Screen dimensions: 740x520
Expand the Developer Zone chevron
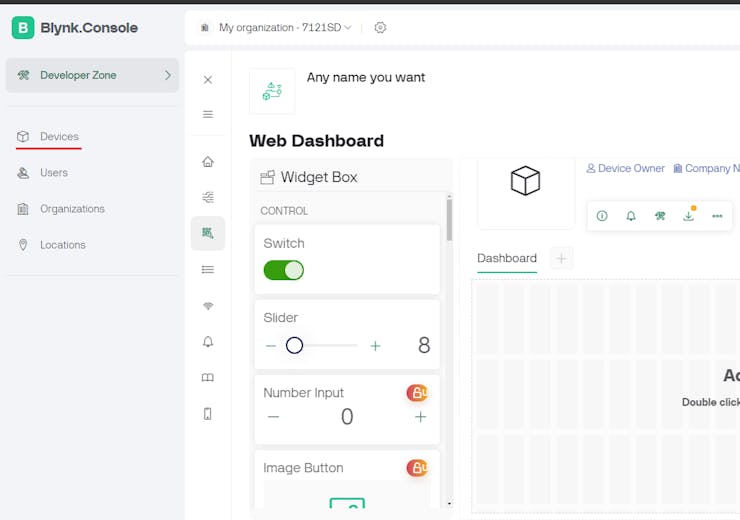168,75
